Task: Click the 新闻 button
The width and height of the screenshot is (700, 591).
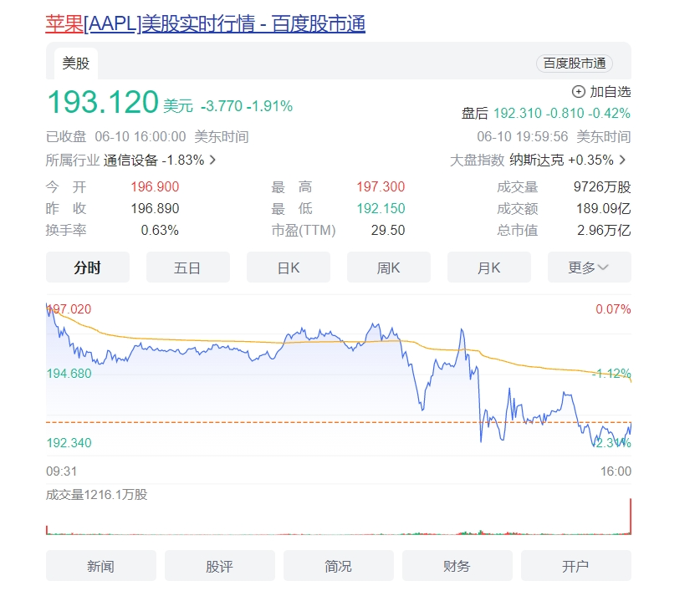Action: pyautogui.click(x=101, y=566)
